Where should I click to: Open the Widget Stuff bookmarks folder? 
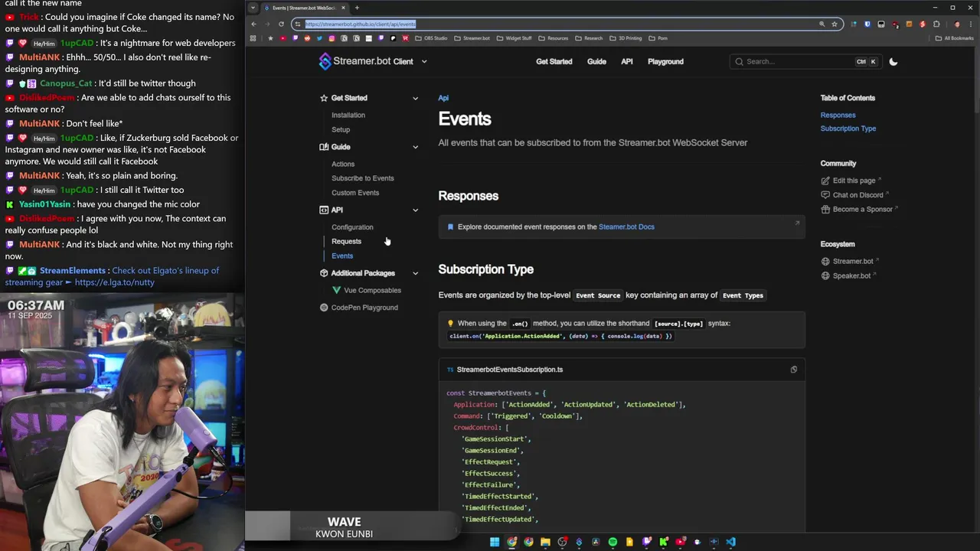(x=514, y=38)
